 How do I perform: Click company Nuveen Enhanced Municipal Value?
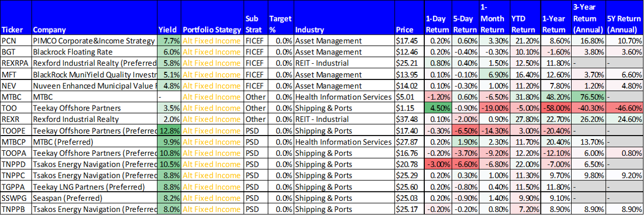click(x=94, y=86)
